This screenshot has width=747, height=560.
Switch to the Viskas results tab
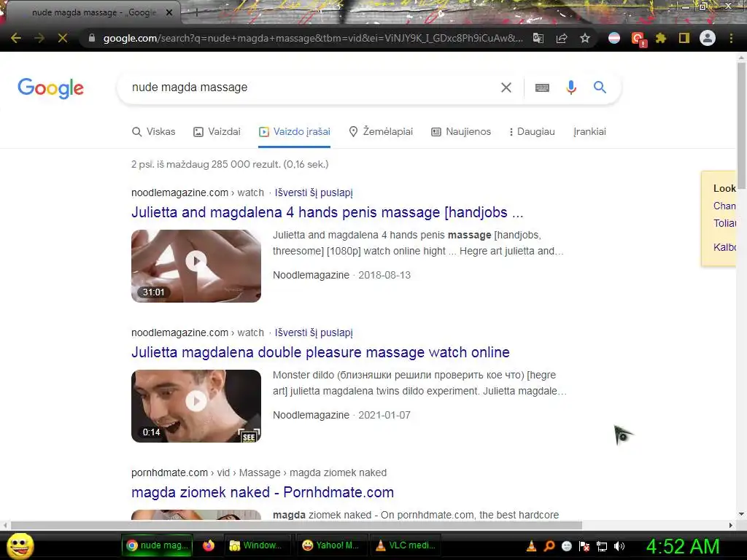pyautogui.click(x=153, y=132)
